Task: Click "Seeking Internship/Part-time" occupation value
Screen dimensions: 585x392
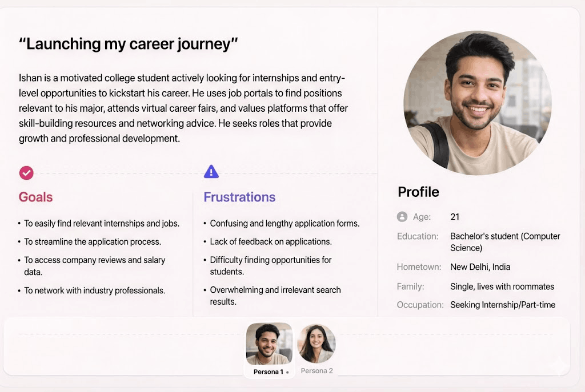Action: click(503, 305)
